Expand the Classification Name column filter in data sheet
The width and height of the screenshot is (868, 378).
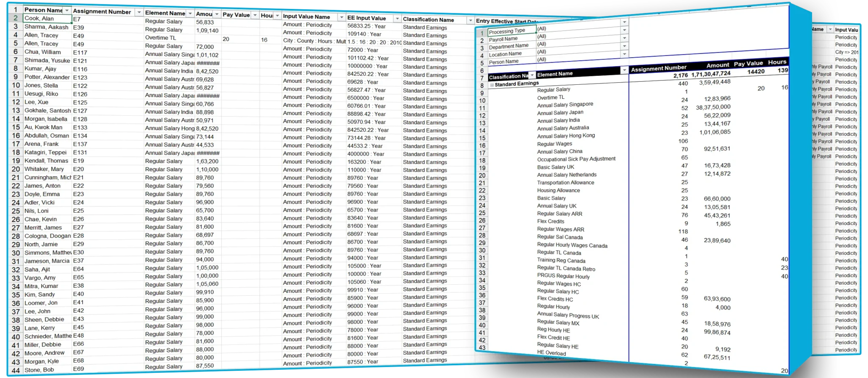point(470,20)
